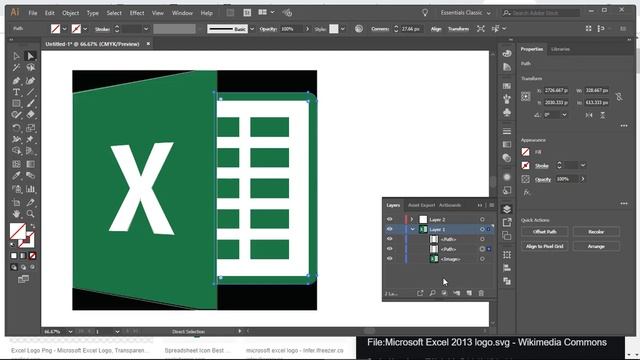
Task: Open the Object menu
Action: (71, 13)
